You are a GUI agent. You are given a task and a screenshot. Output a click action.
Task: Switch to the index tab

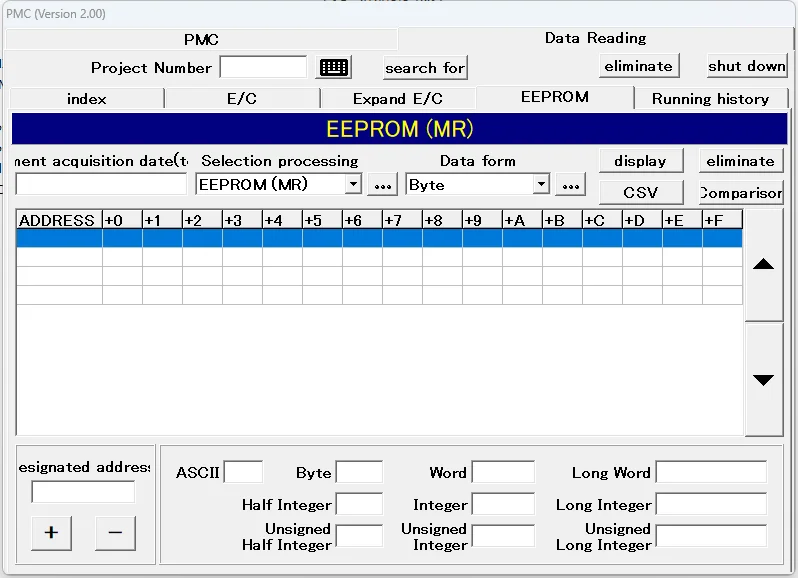point(87,99)
